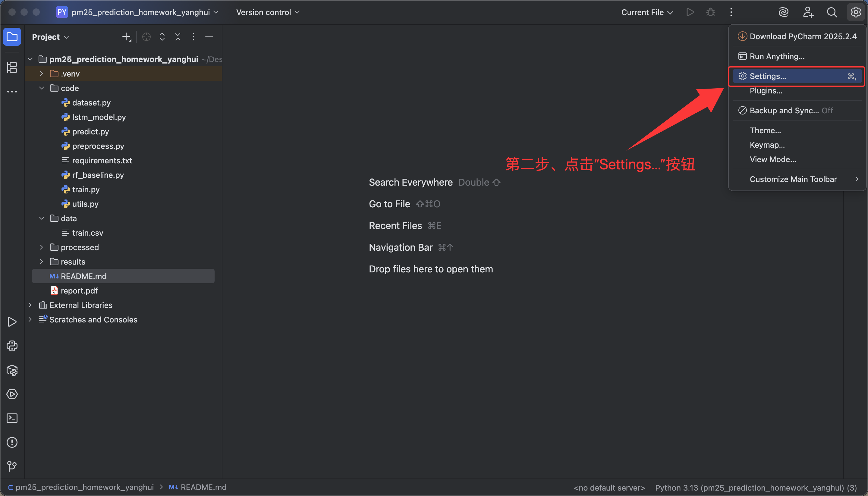This screenshot has height=496, width=868.
Task: Click the Search Everywhere magnifier icon
Action: [832, 12]
